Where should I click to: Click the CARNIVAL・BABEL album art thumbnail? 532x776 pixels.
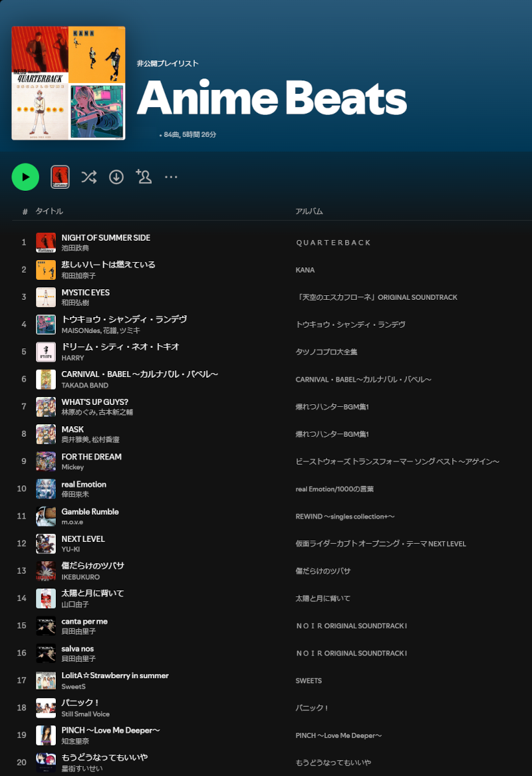tap(45, 380)
